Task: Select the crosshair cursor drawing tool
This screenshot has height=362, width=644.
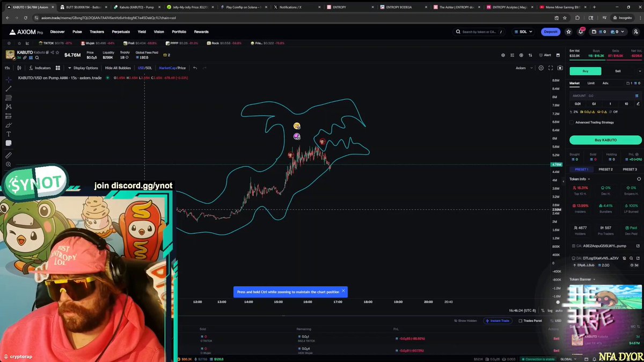Action: pyautogui.click(x=9, y=79)
